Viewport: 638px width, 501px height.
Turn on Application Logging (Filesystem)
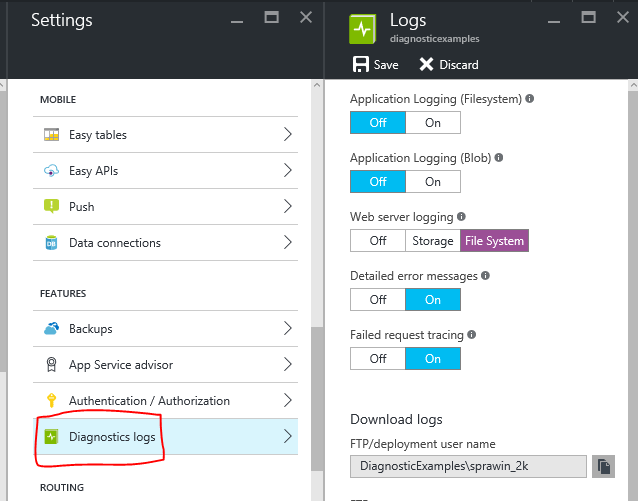433,123
